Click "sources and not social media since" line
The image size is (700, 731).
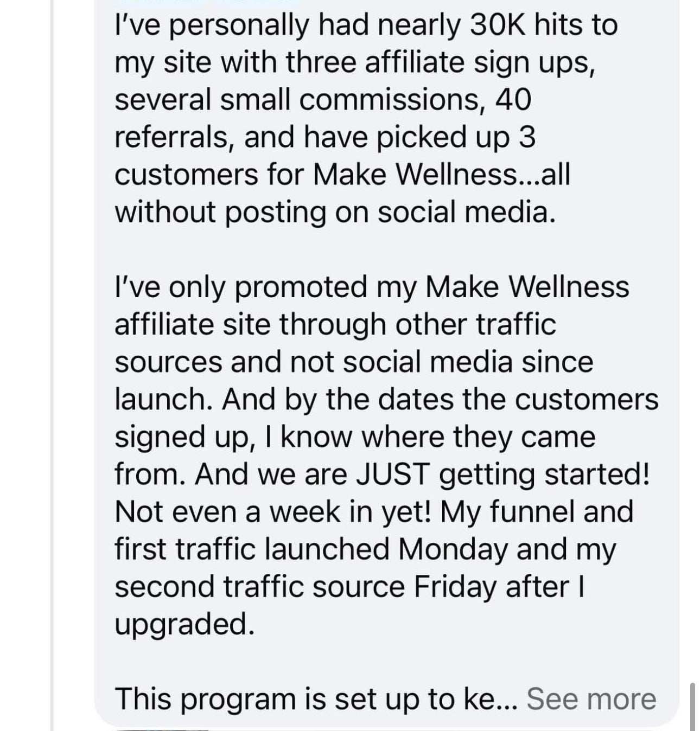(x=354, y=362)
